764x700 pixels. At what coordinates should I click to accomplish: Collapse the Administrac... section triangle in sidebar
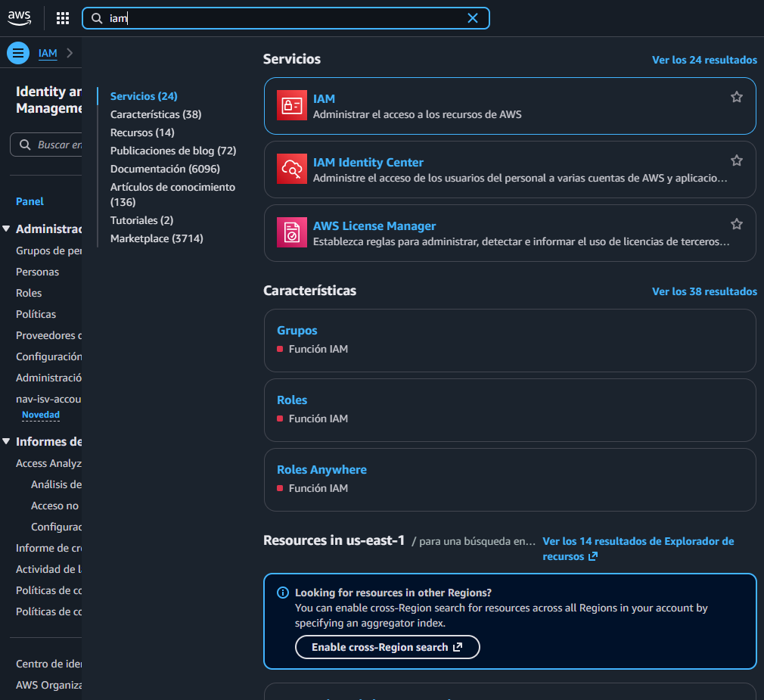[x=7, y=229]
